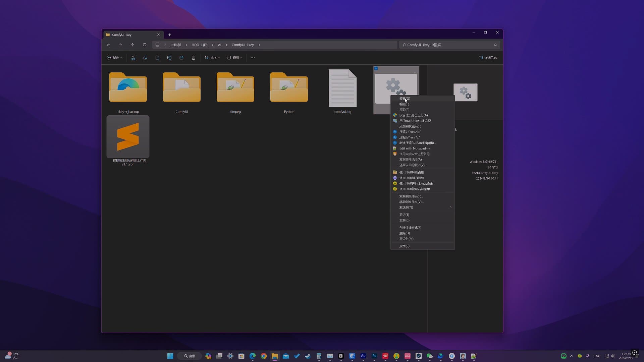This screenshot has width=644, height=362.
Task: Click the Refresh icon beside address bar
Action: coord(145,45)
